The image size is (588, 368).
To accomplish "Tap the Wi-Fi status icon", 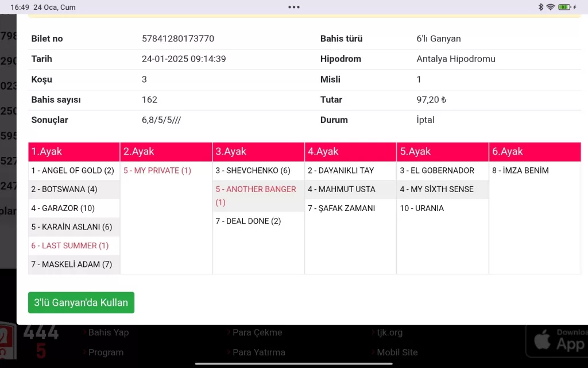I will (550, 7).
